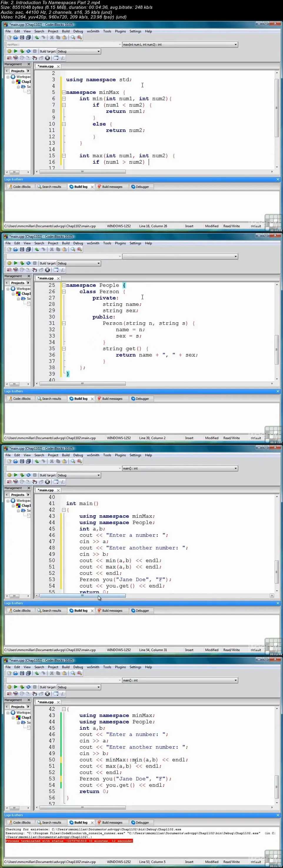283x868 pixels.
Task: Click green Run arrow in Process terminated log window
Action: [x=16, y=687]
